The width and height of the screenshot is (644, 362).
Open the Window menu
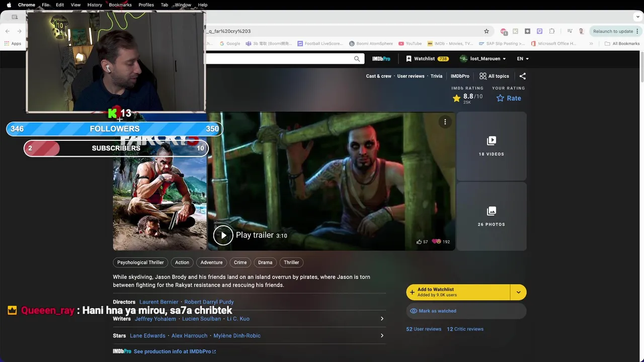pos(183,5)
